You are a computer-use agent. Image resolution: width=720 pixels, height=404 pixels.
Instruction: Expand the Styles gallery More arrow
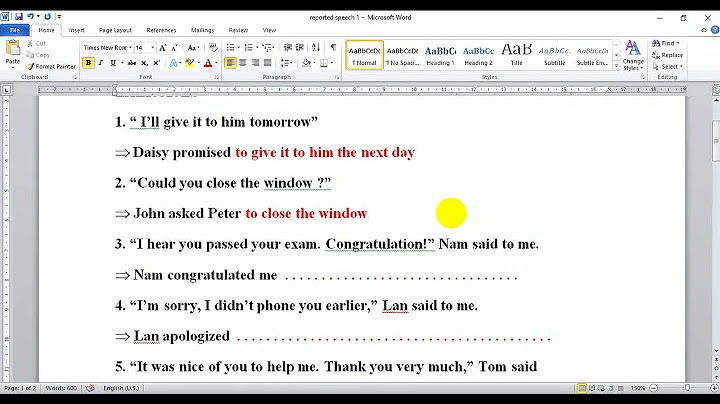pos(616,66)
